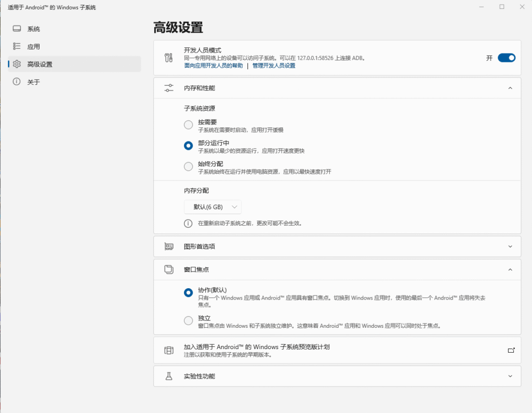The height and width of the screenshot is (413, 532).
Task: Click the 开发人员模式 tools icon
Action: [x=169, y=58]
